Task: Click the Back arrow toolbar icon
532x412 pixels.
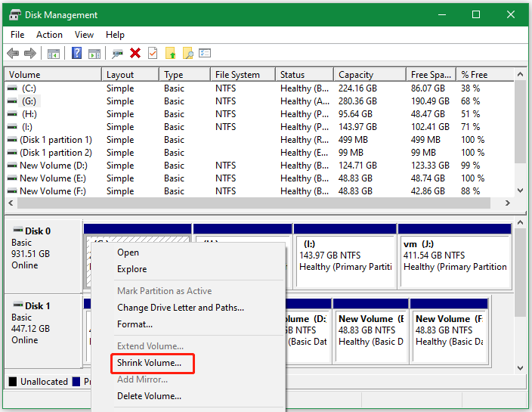Action: [x=13, y=53]
